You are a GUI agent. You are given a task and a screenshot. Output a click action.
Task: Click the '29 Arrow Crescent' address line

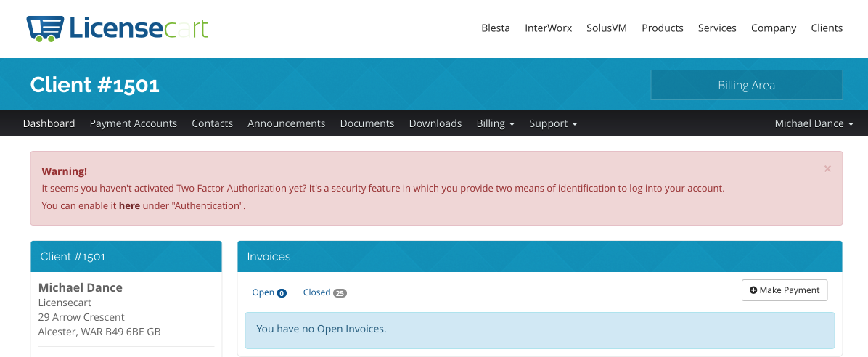click(81, 317)
